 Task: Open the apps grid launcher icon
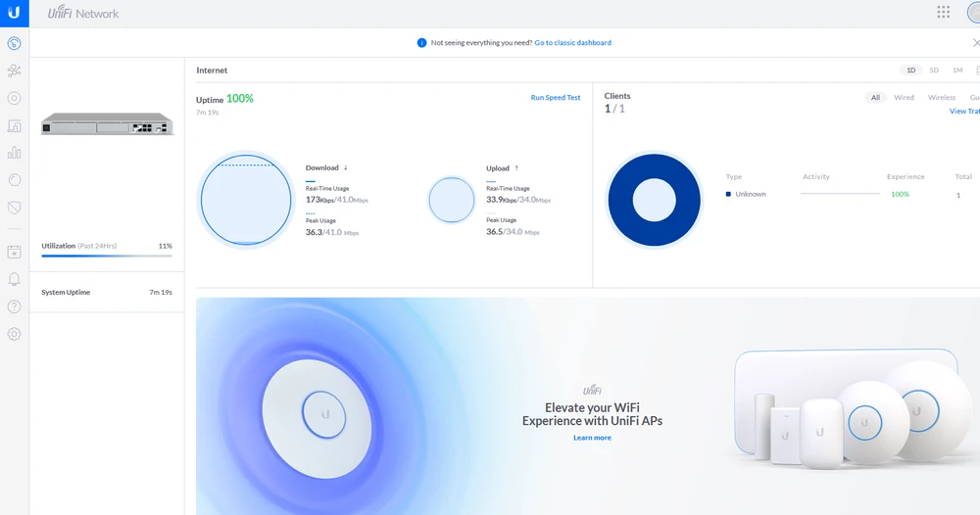tap(943, 12)
